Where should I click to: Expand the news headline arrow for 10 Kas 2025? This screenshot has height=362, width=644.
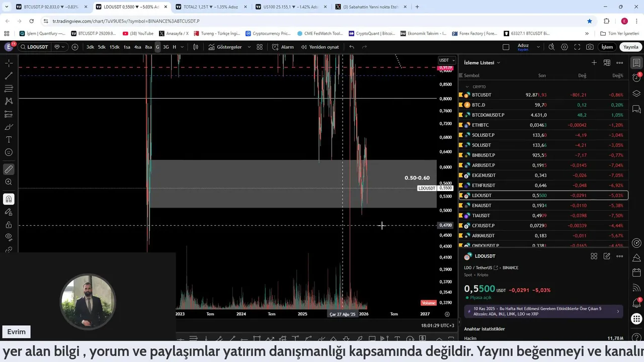pyautogui.click(x=618, y=311)
